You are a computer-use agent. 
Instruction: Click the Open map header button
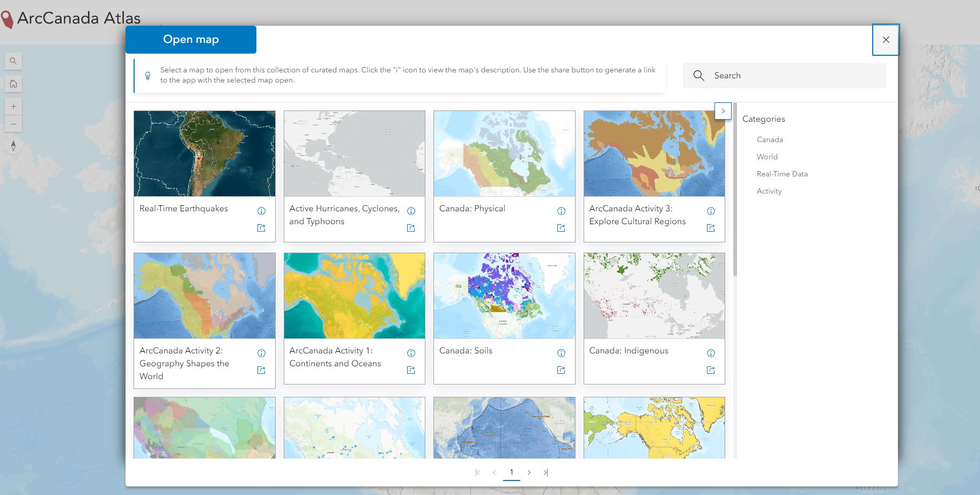(191, 40)
